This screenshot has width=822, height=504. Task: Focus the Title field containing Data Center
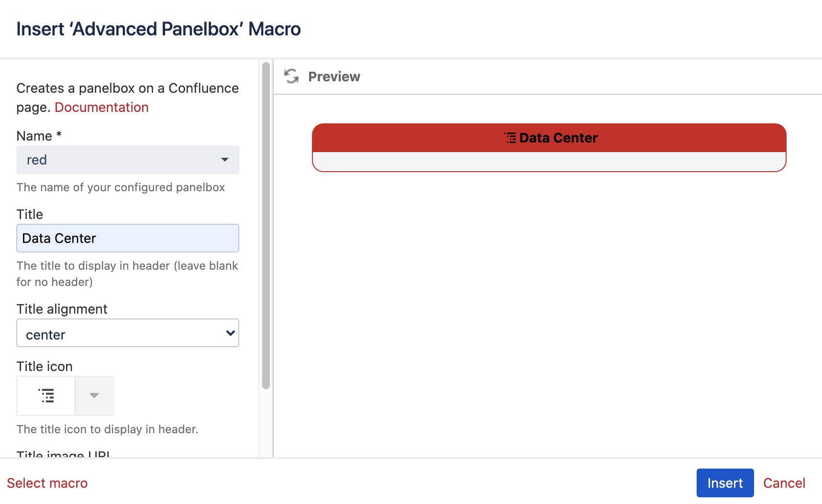[127, 238]
